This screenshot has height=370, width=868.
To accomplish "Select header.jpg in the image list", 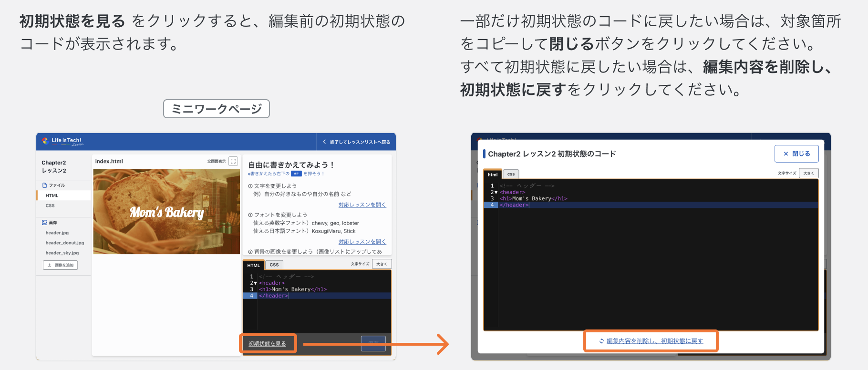I will click(57, 233).
